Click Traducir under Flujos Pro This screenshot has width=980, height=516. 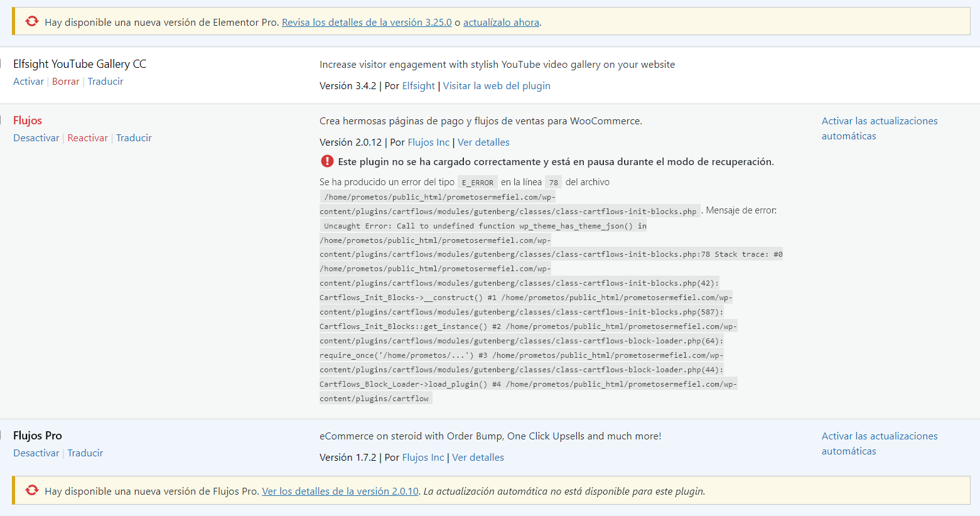click(x=85, y=453)
